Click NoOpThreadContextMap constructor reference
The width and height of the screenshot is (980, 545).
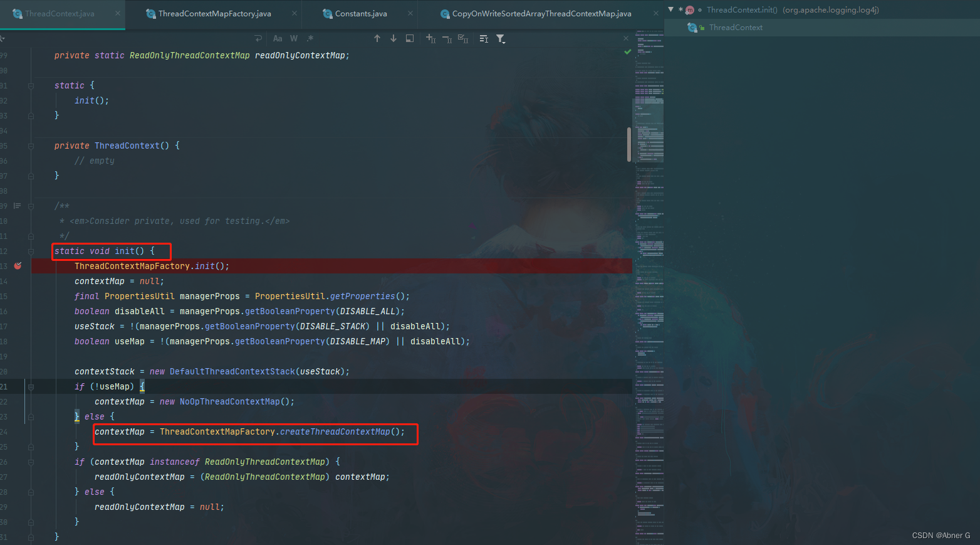pyautogui.click(x=229, y=401)
